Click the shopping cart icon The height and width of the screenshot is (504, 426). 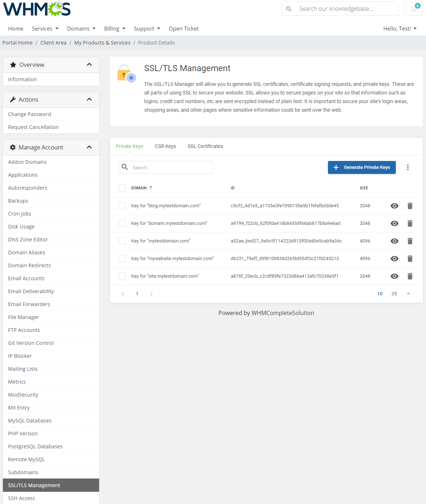(x=413, y=8)
